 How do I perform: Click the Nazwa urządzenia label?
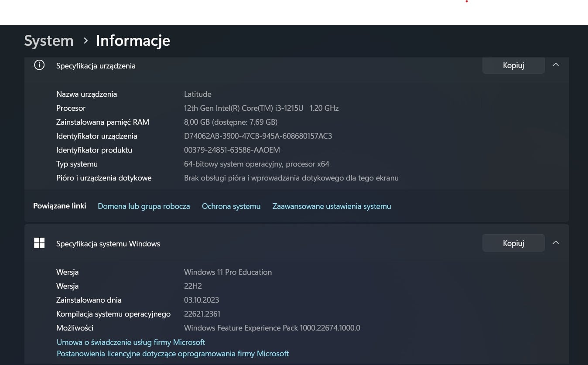[86, 94]
